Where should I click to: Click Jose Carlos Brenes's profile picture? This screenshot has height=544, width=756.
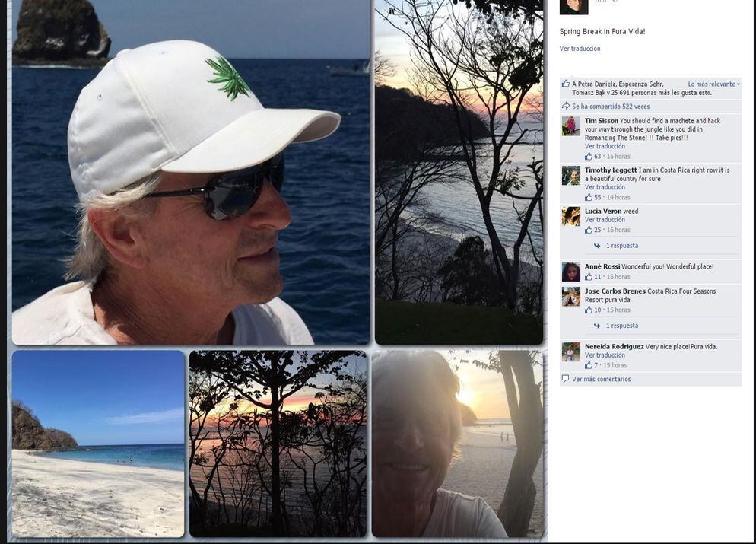[x=571, y=296]
